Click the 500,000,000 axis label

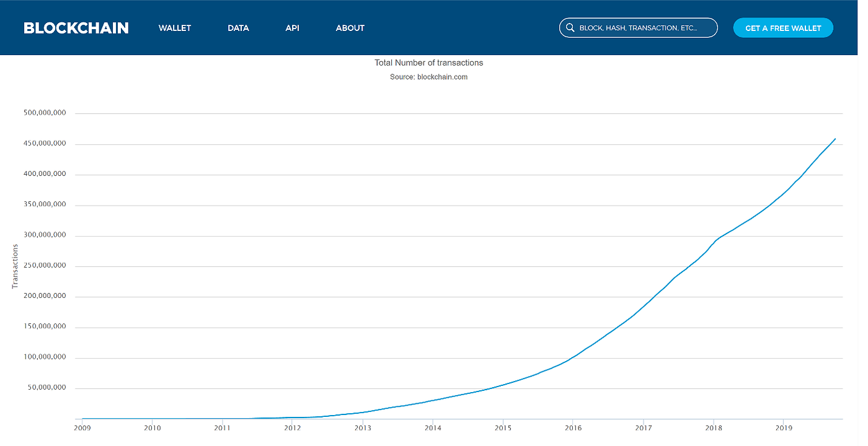tap(44, 112)
